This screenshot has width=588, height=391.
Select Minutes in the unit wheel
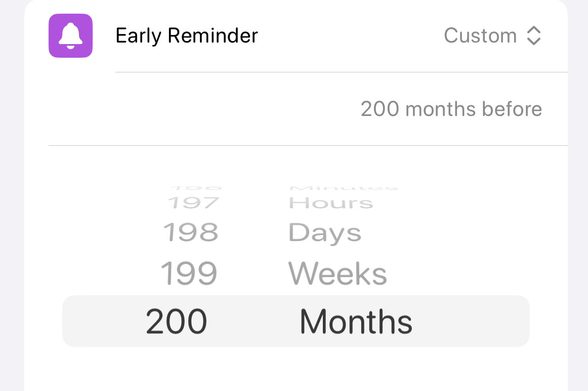click(343, 187)
